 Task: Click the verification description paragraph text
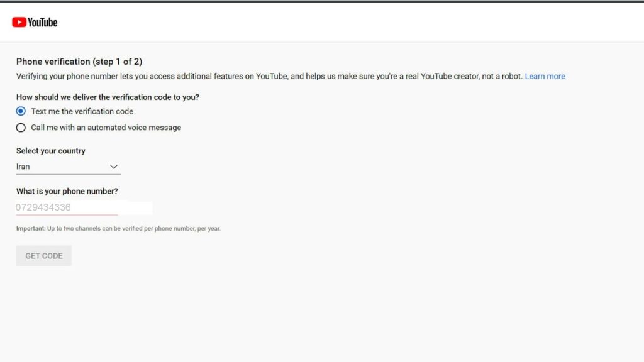point(269,76)
